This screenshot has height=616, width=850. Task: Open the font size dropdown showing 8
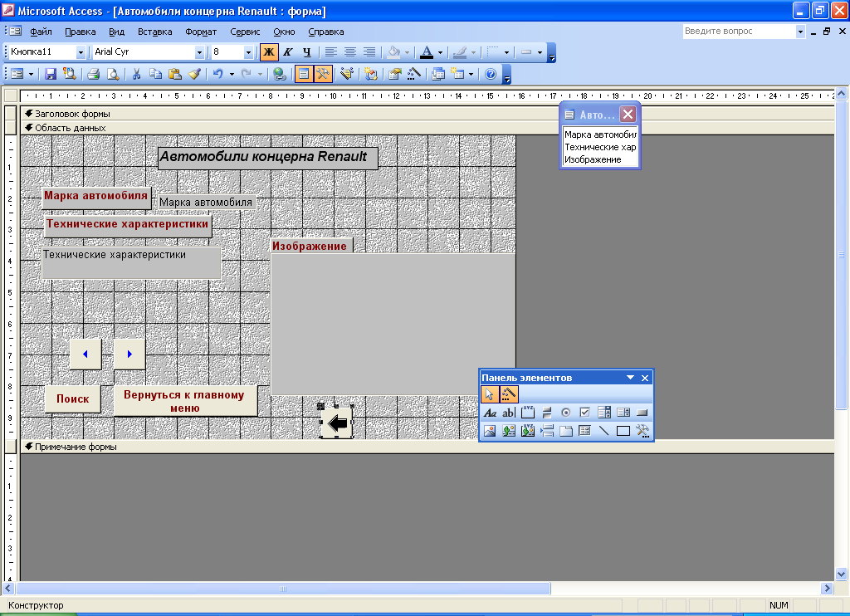pos(248,52)
